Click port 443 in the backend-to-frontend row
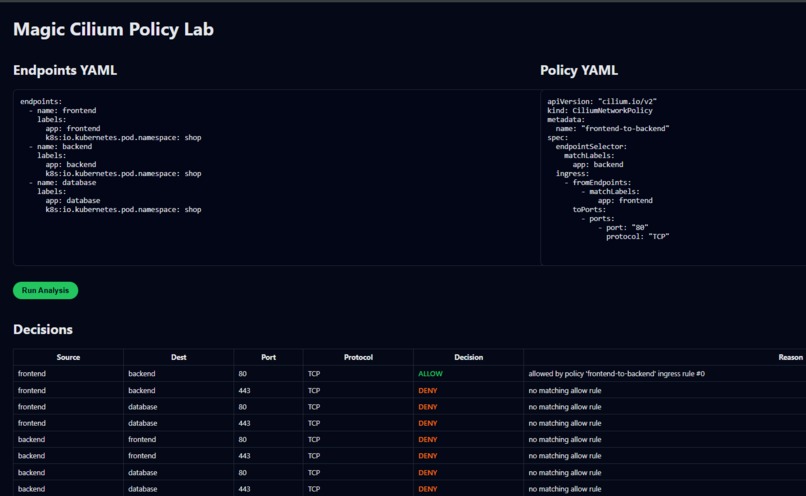 click(x=244, y=456)
